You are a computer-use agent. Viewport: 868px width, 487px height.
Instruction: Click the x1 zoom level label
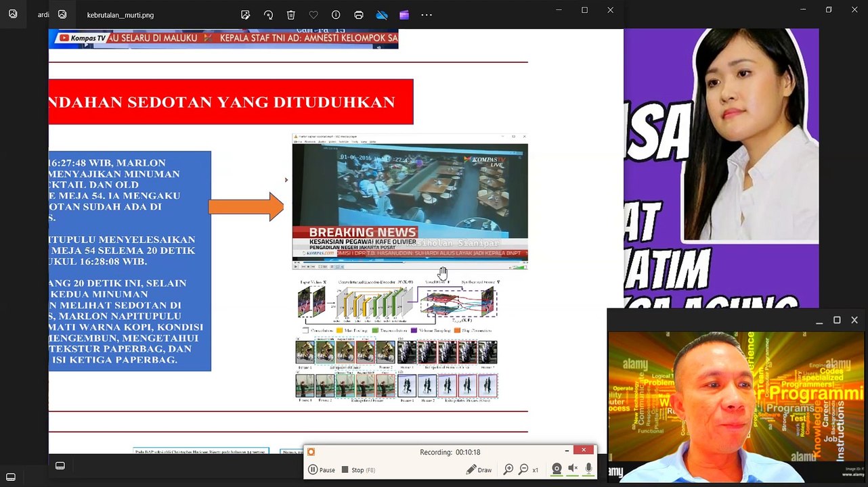pyautogui.click(x=536, y=470)
